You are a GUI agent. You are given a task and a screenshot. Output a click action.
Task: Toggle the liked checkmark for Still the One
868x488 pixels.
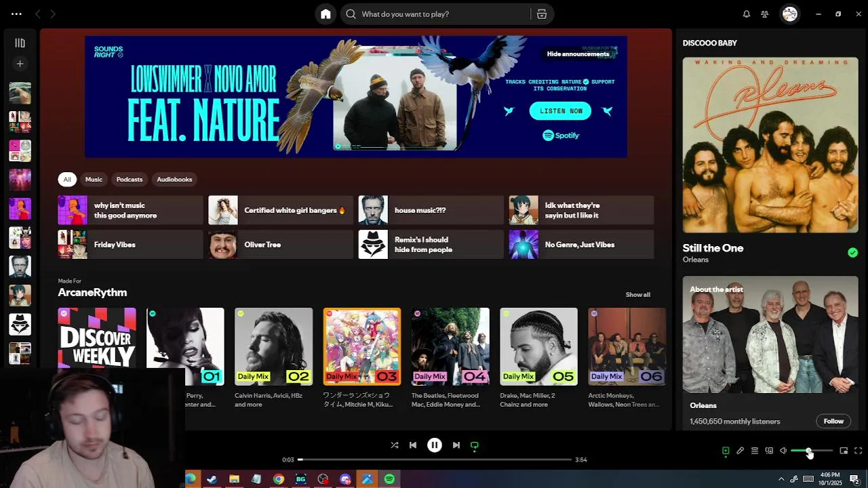852,253
